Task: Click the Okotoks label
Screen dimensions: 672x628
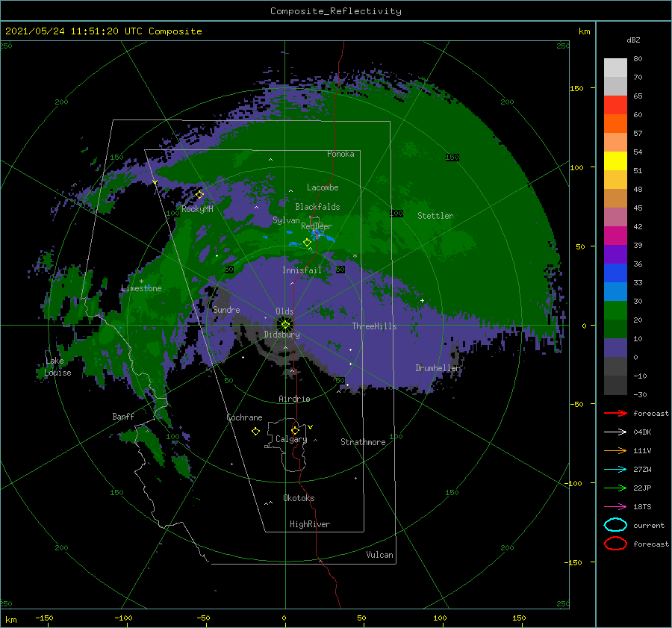Action: coord(299,498)
